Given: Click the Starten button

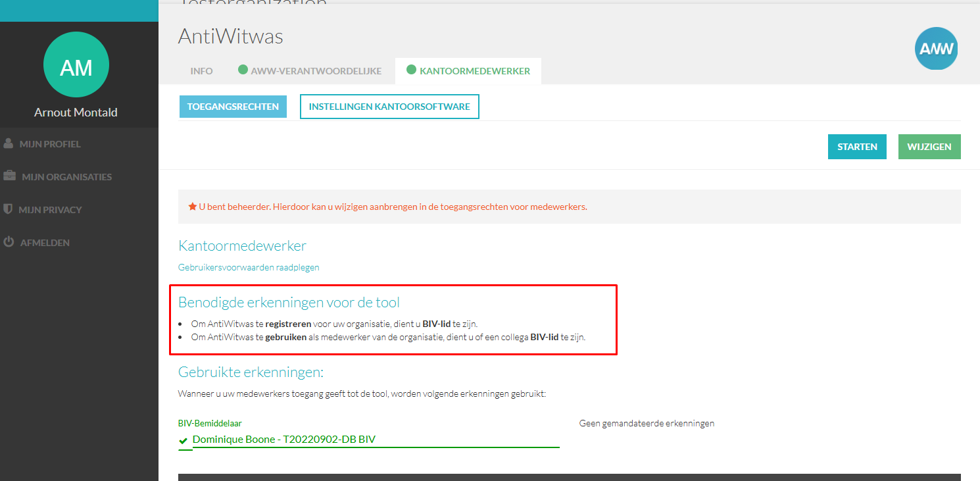Looking at the screenshot, I should (x=857, y=147).
